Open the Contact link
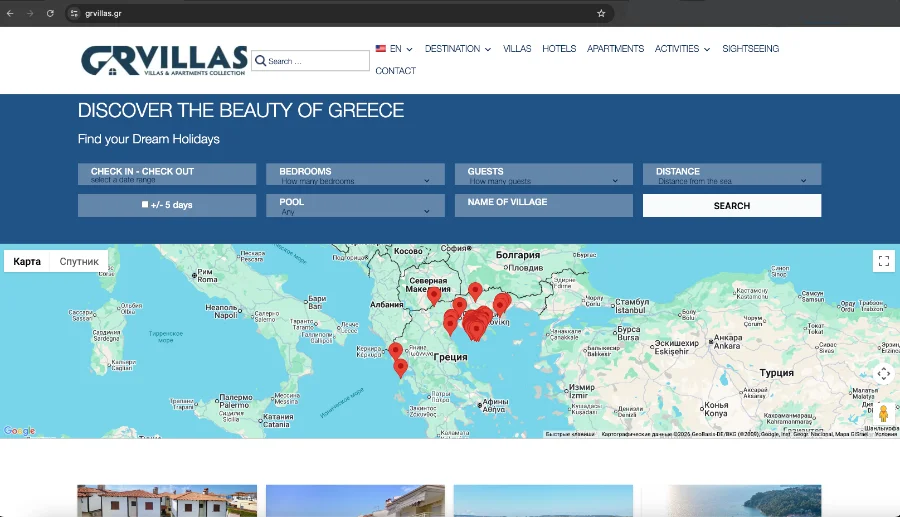900x517 pixels. (395, 71)
